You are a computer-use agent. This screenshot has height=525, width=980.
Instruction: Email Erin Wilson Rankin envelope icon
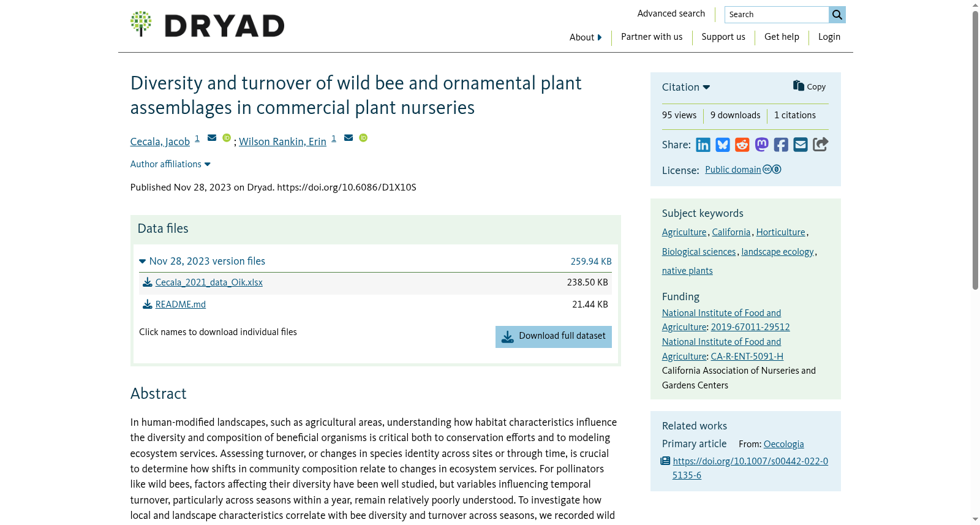pyautogui.click(x=349, y=138)
